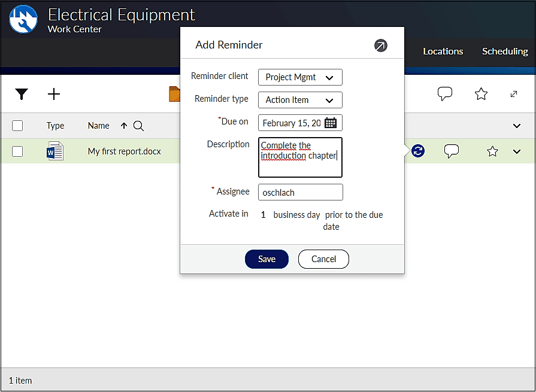This screenshot has width=536, height=392.
Task: Click the pop-out icon in Add Reminder header
Action: pyautogui.click(x=381, y=45)
